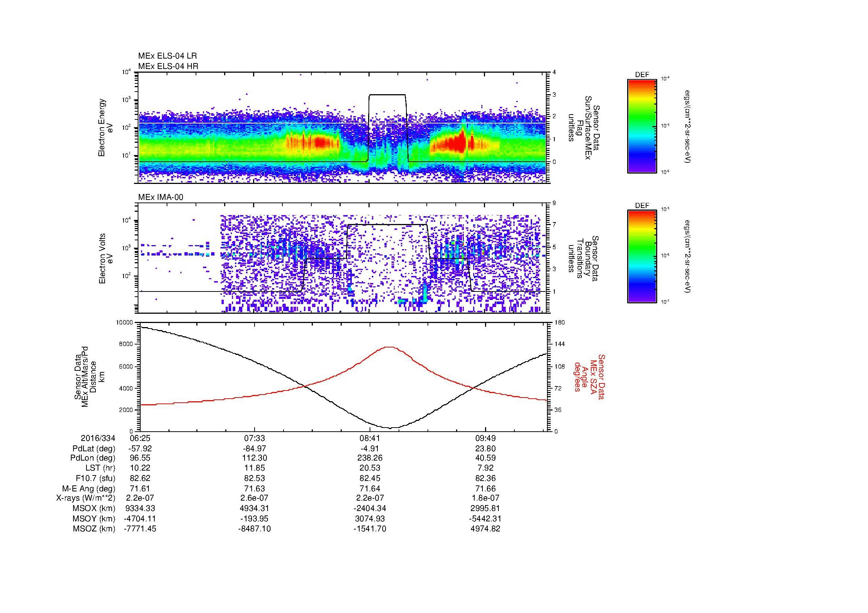The width and height of the screenshot is (868, 613).
Task: Click X-rays value '2.6e-07'
Action: point(255,498)
